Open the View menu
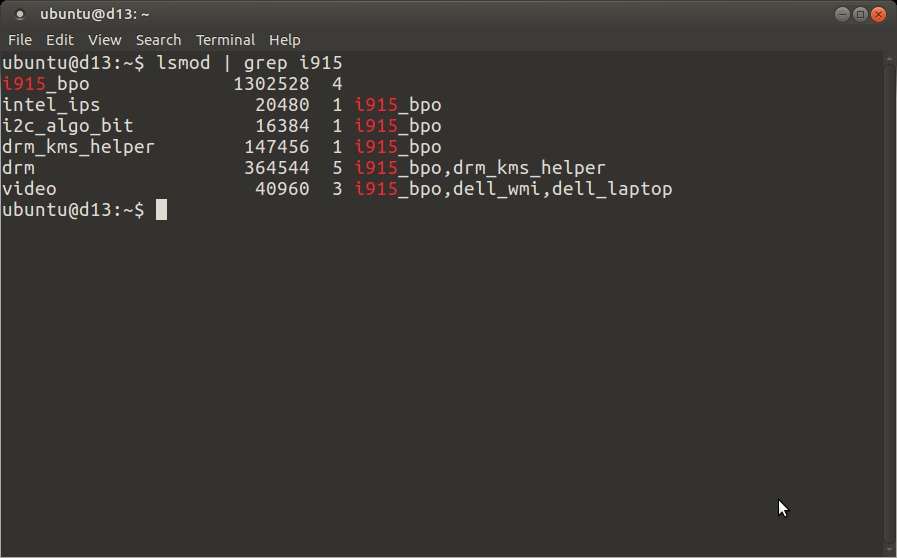The width and height of the screenshot is (897, 558). tap(104, 40)
